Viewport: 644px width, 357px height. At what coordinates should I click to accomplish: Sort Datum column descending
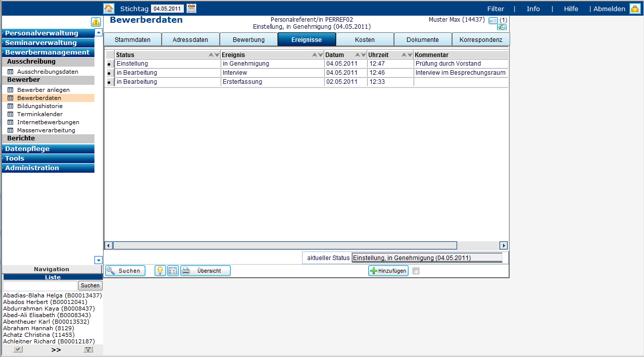tap(363, 55)
